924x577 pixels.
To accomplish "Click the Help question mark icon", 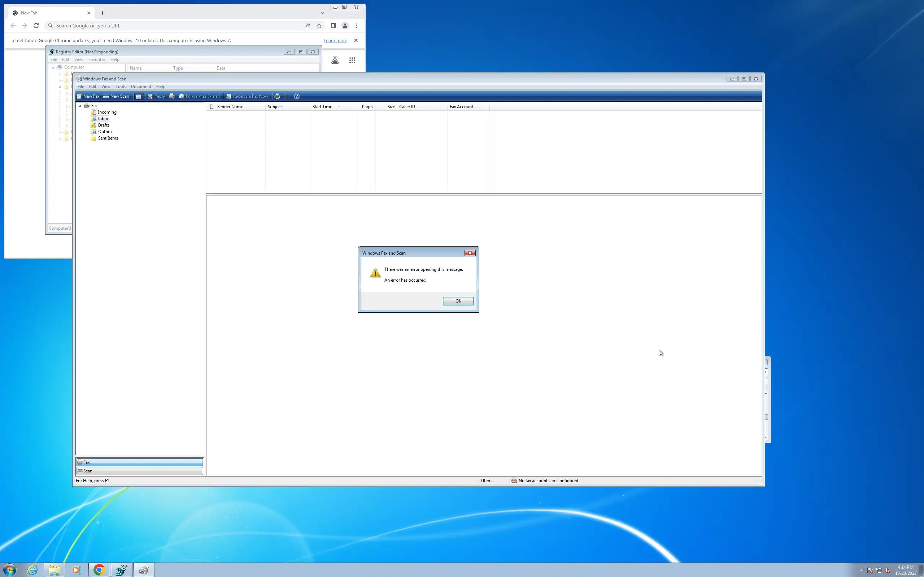I will coord(297,97).
